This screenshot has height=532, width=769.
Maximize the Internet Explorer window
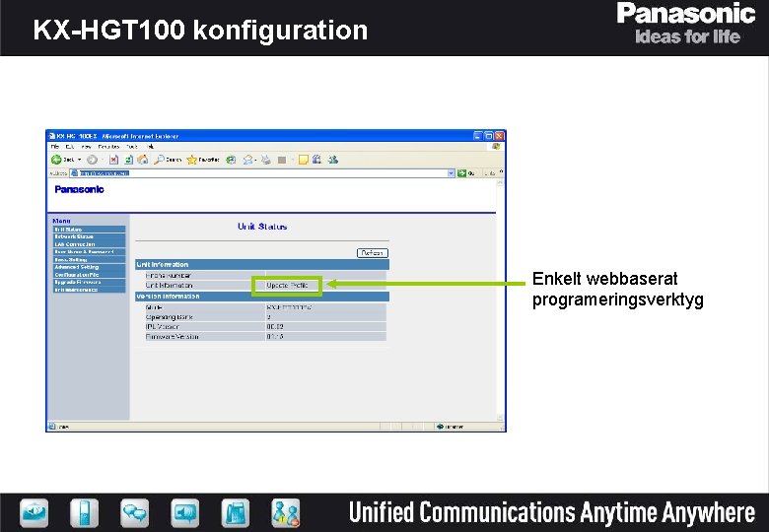pyautogui.click(x=489, y=136)
